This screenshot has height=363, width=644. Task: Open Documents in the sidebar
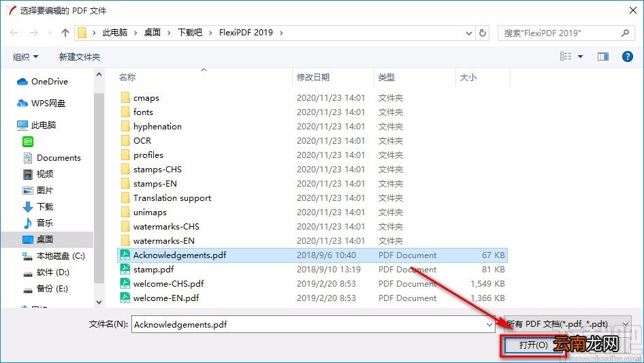52,158
